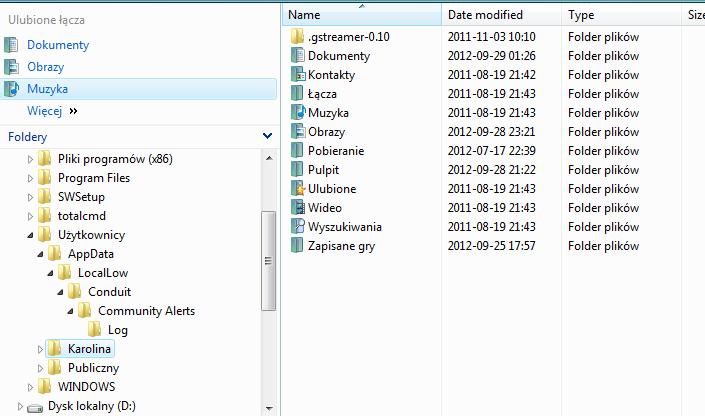Click date 2012-09-29 01:26 of Dokumenty row

pyautogui.click(x=491, y=56)
